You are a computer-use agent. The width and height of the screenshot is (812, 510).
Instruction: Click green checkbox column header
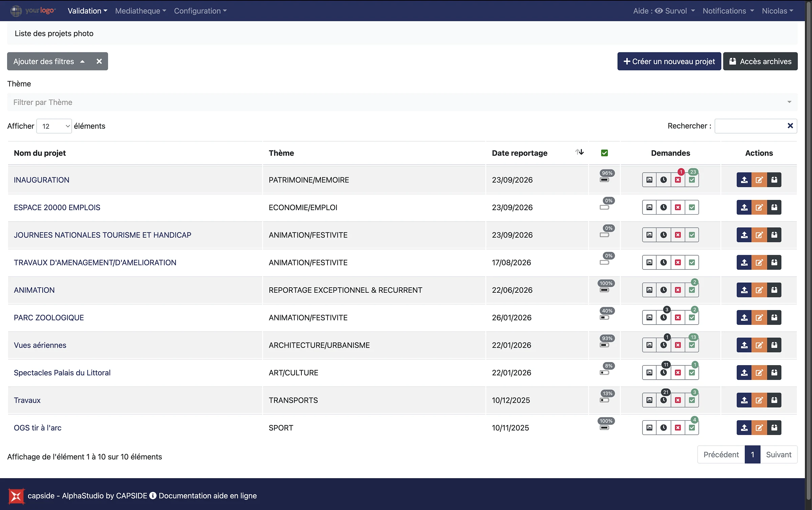pyautogui.click(x=605, y=153)
